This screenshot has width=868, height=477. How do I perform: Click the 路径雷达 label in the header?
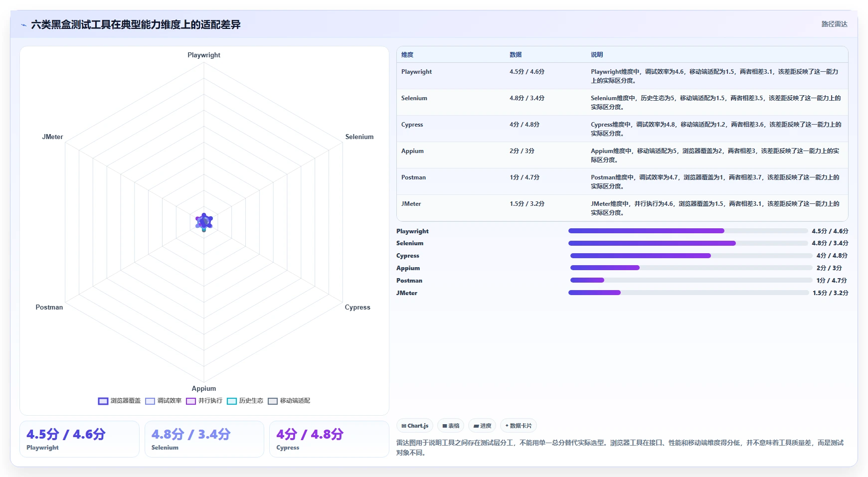(x=835, y=24)
